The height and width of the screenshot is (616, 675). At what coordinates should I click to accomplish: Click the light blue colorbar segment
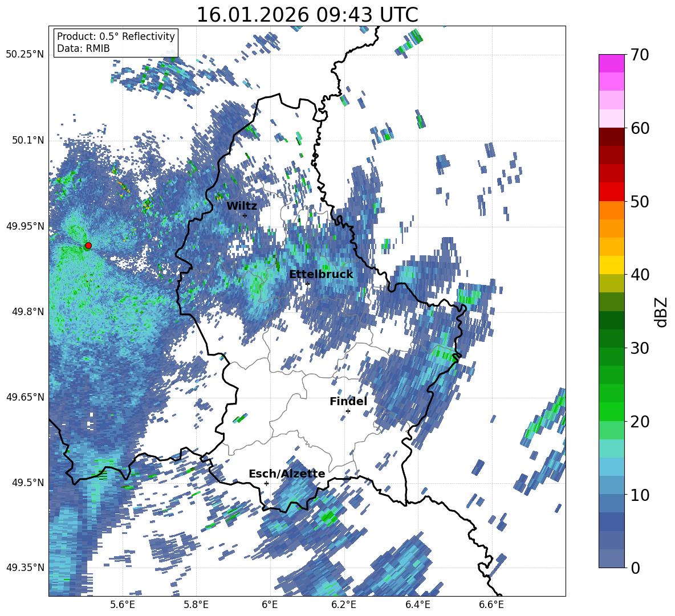pos(611,467)
